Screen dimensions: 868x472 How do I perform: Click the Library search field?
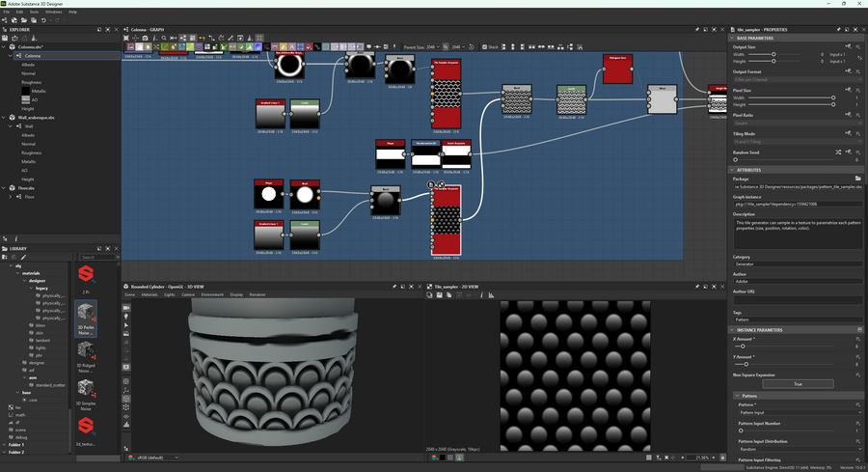click(x=99, y=257)
